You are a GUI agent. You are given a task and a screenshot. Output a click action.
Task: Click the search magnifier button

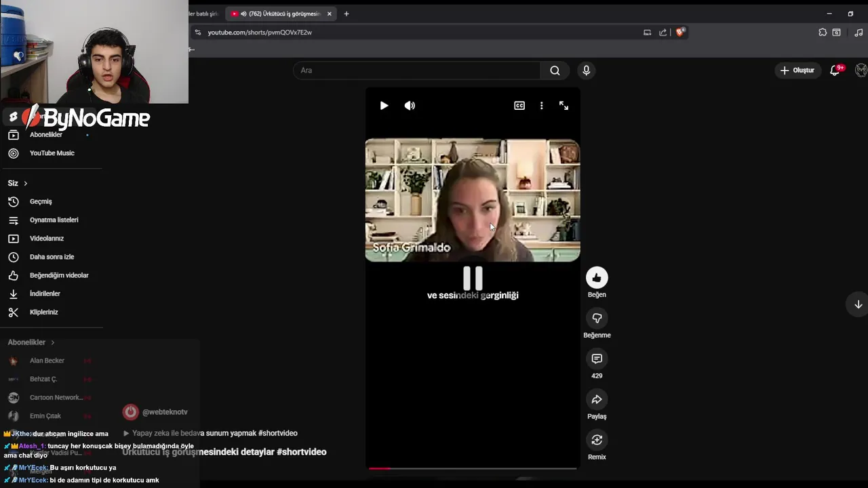coord(555,70)
